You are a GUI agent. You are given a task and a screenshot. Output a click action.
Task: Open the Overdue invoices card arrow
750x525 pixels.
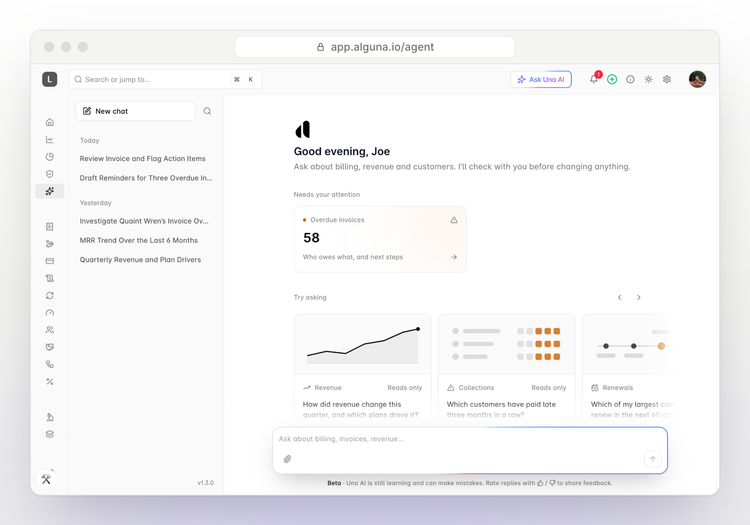tap(454, 257)
